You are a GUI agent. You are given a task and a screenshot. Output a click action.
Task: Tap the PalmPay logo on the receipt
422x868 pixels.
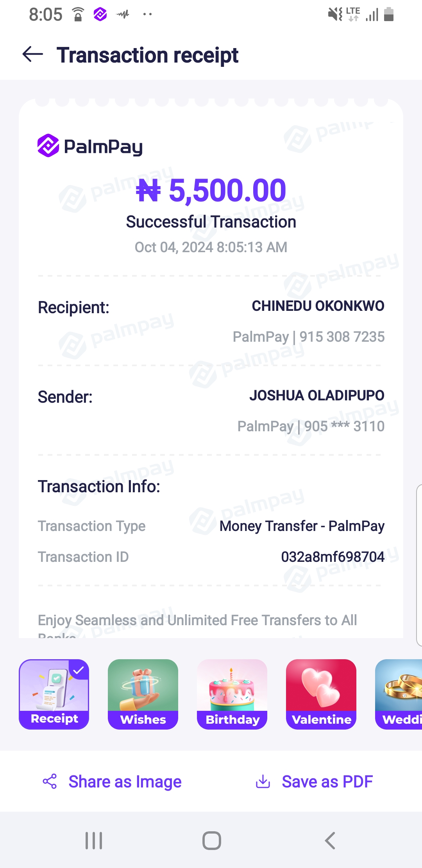pyautogui.click(x=90, y=146)
